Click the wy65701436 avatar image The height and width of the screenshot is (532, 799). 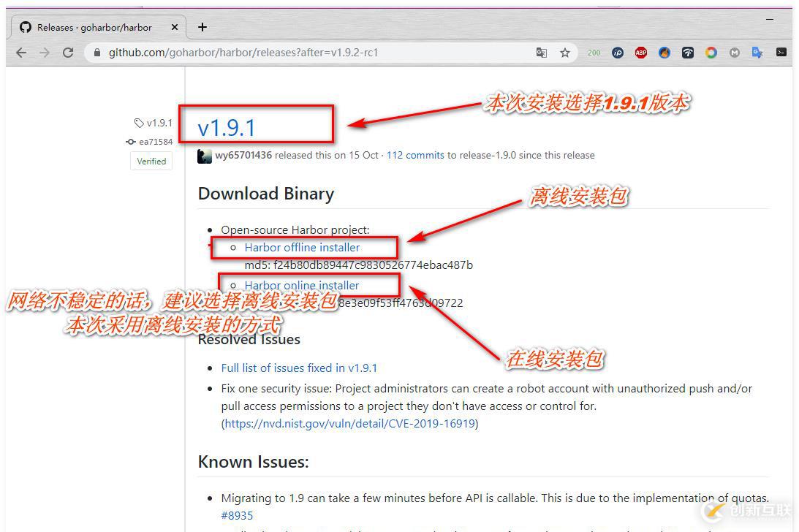(x=205, y=156)
